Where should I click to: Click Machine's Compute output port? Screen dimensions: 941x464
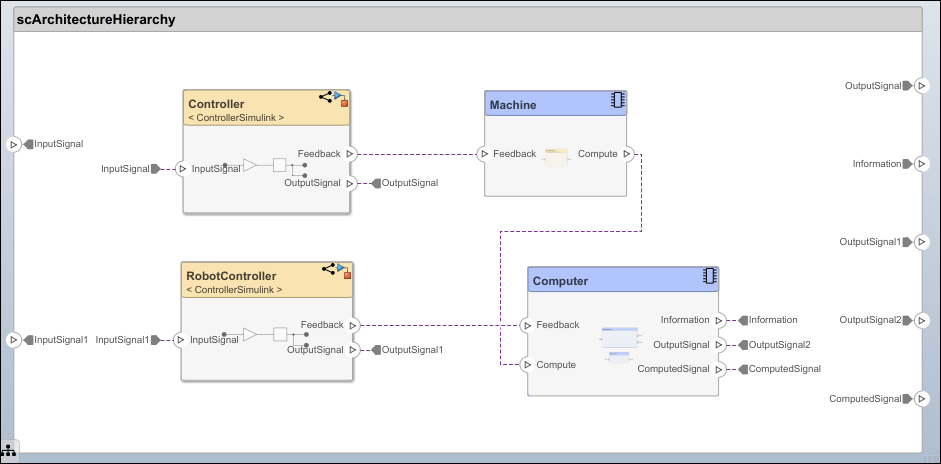pyautogui.click(x=627, y=154)
